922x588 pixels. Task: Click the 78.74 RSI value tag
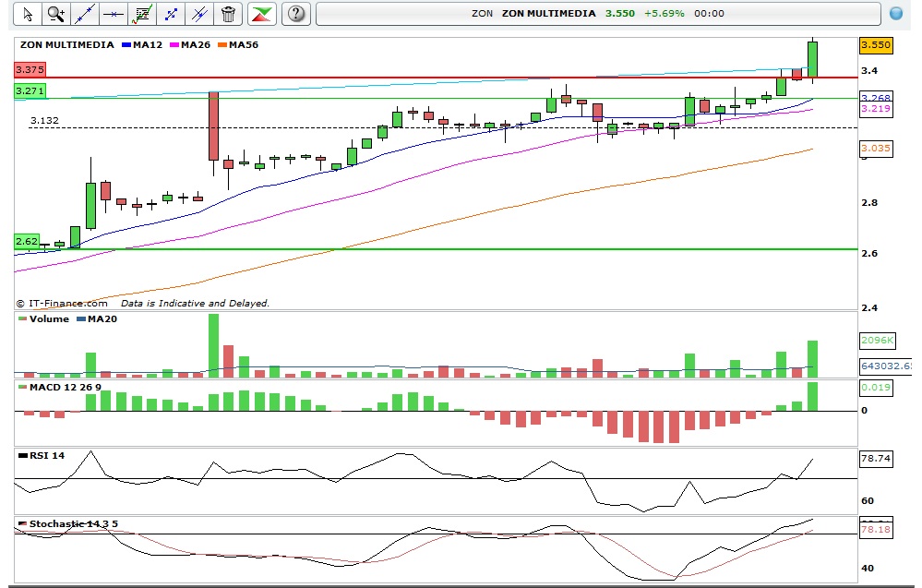tap(876, 458)
